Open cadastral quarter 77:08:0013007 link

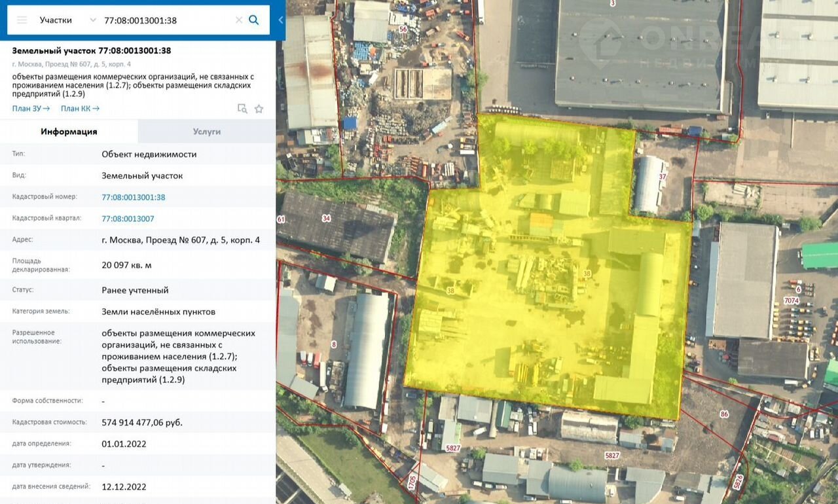(x=128, y=219)
